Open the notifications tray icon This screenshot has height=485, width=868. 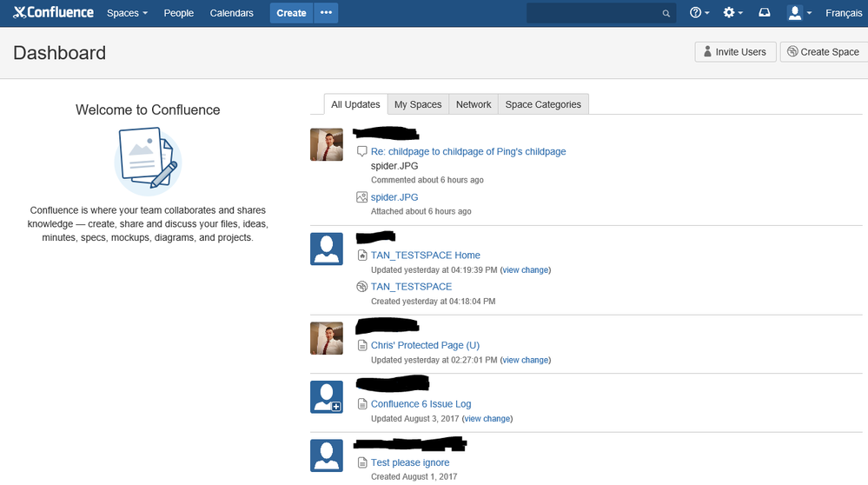(765, 13)
